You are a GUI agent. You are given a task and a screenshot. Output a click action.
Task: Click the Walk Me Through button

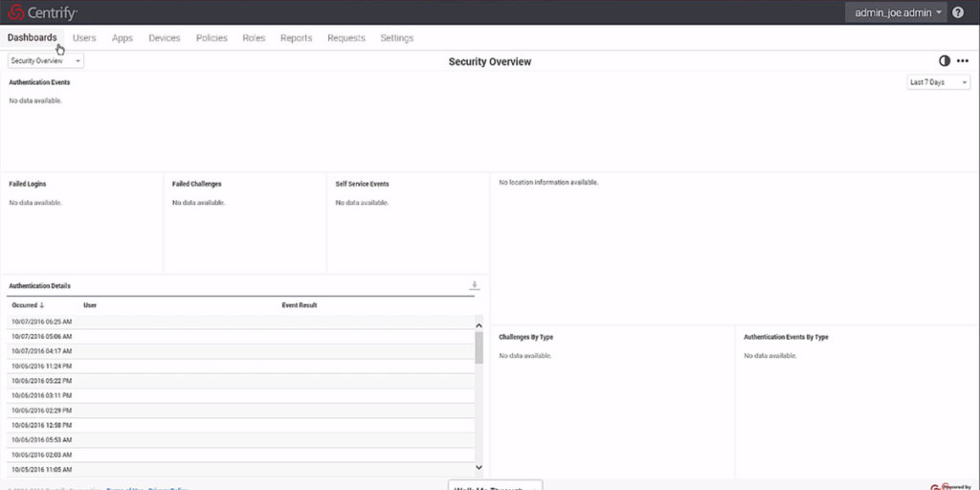point(495,486)
